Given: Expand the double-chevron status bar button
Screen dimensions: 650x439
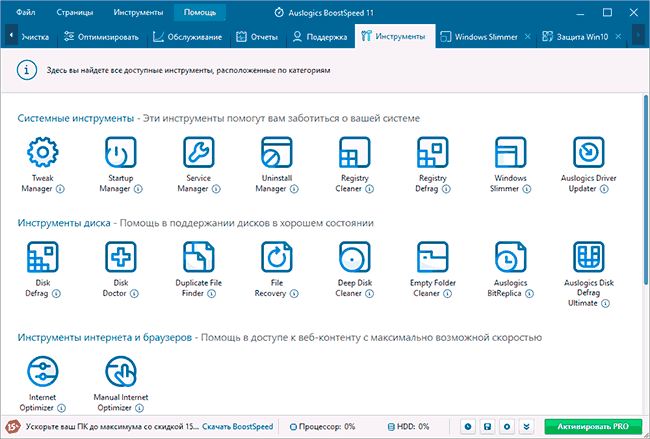Looking at the screenshot, I should coord(526,427).
